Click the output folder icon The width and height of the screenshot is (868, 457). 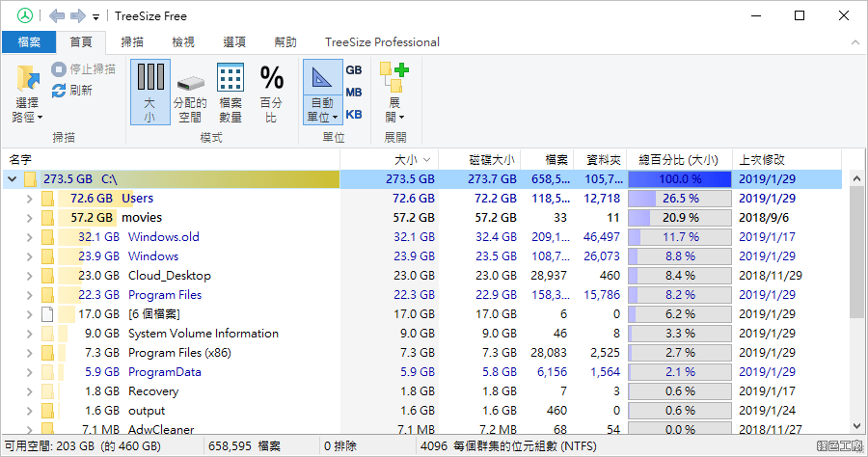(x=47, y=411)
